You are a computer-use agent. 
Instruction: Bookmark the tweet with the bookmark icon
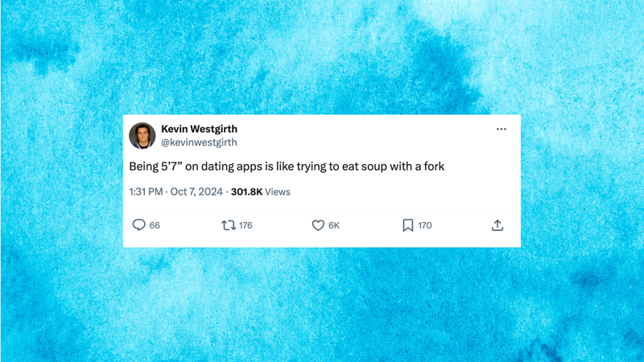[408, 225]
